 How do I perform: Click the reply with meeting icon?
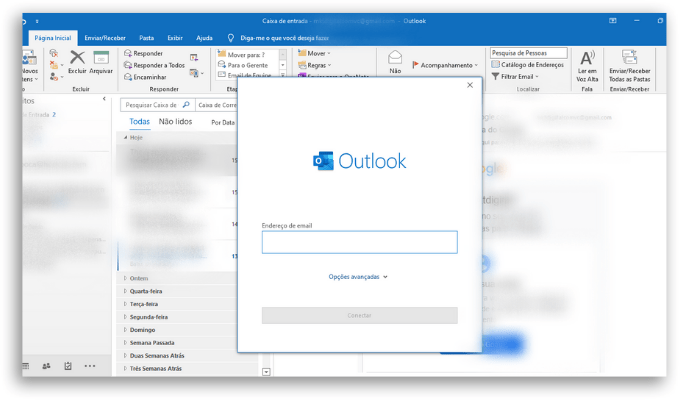(194, 58)
